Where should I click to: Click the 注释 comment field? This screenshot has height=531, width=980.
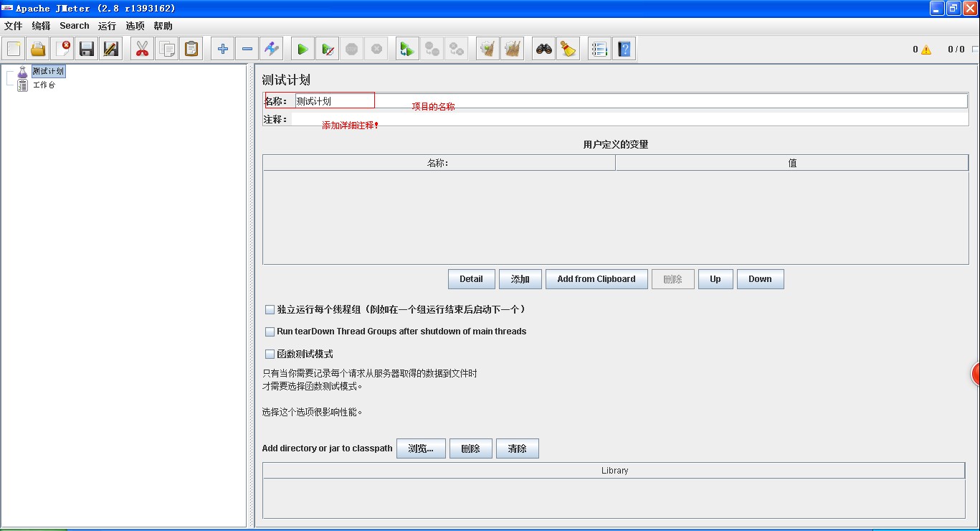tap(629, 119)
